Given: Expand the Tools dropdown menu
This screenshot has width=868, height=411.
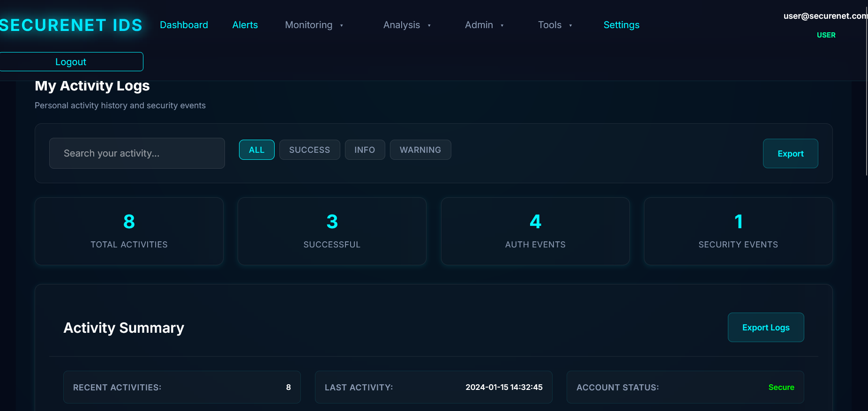Looking at the screenshot, I should click(555, 25).
